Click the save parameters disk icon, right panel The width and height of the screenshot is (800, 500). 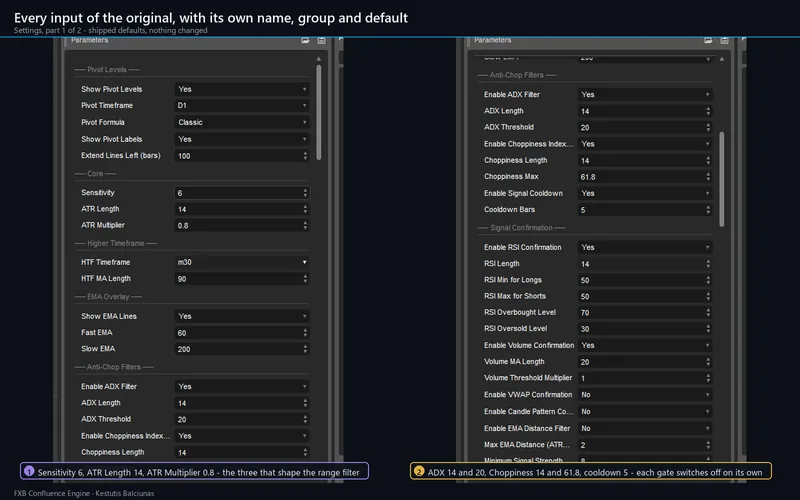pos(724,40)
